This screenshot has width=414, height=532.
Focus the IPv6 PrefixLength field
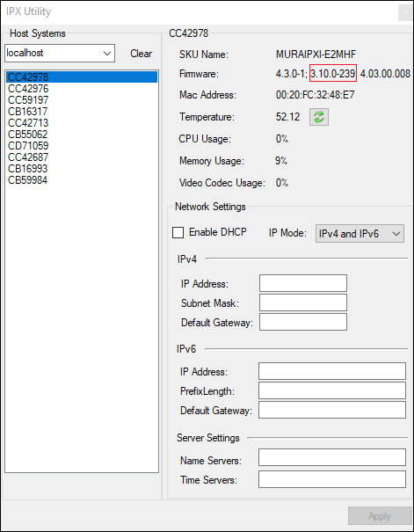click(332, 390)
